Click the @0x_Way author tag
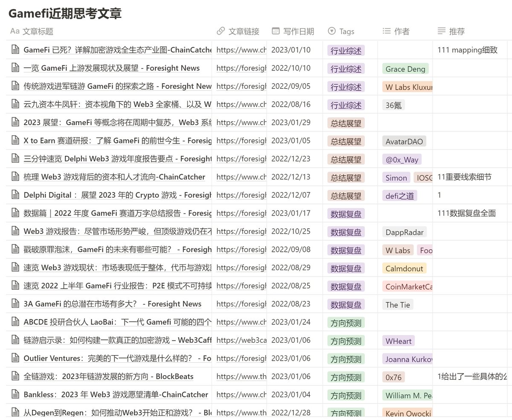512x420 pixels. point(402,159)
